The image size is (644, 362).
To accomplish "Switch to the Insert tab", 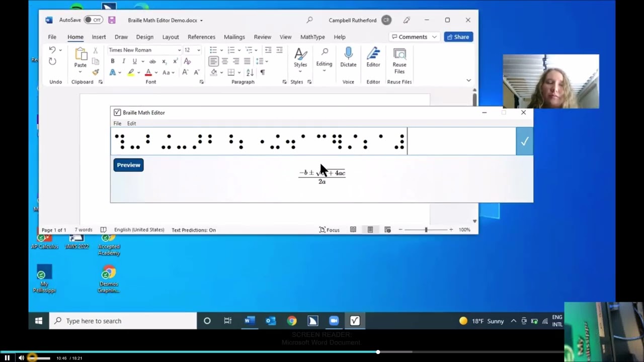I will coord(99,37).
